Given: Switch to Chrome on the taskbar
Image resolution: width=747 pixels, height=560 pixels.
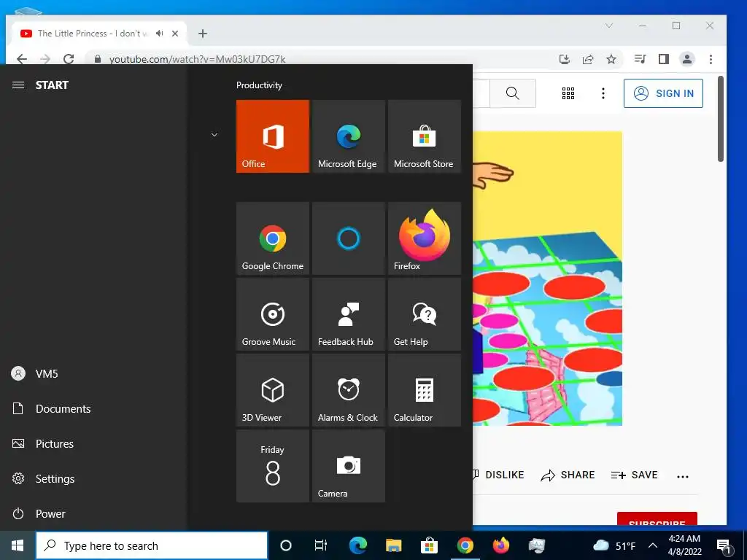Looking at the screenshot, I should [465, 545].
